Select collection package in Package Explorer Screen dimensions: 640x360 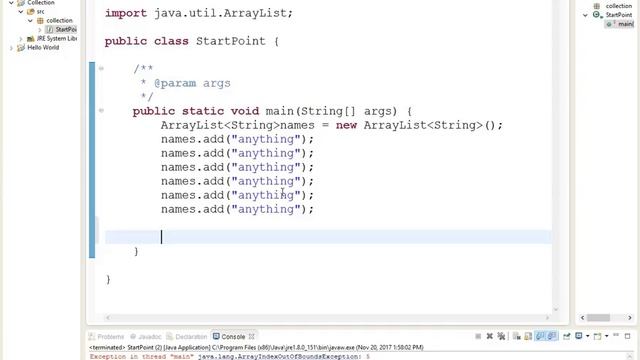pos(59,20)
